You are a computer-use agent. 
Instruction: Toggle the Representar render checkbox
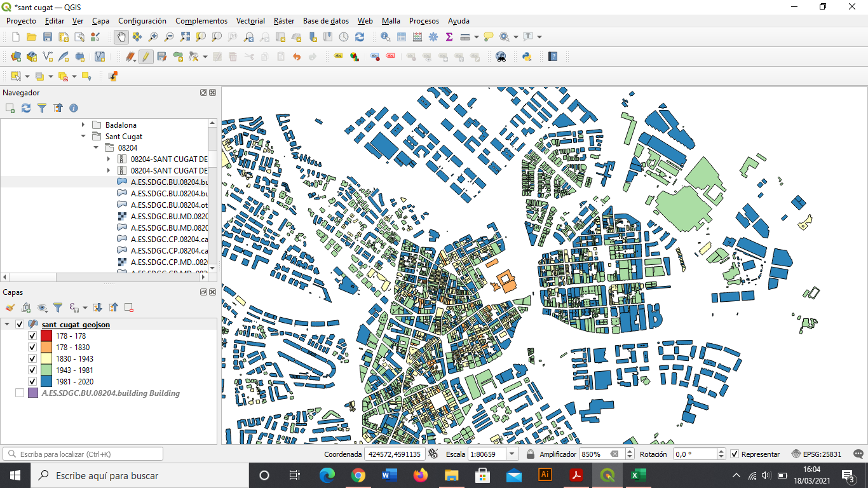(x=735, y=454)
